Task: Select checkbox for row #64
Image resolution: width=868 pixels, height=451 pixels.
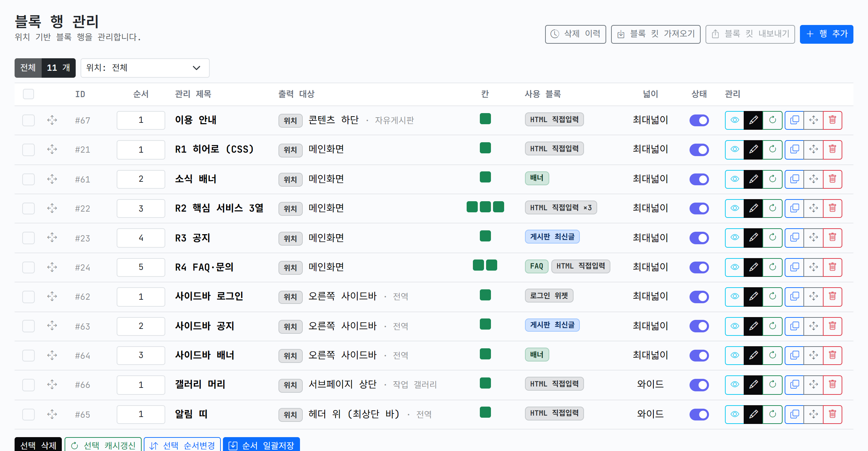Action: 28,355
